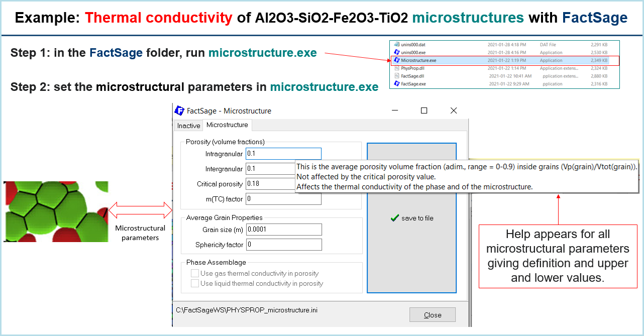
Task: Click the green checkmark beside save to file
Action: click(395, 218)
